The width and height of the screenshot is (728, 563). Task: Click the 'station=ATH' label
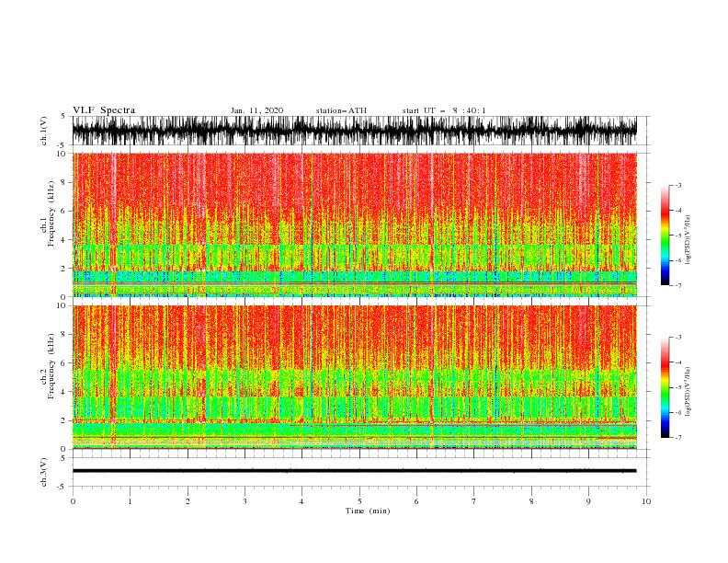click(x=341, y=110)
